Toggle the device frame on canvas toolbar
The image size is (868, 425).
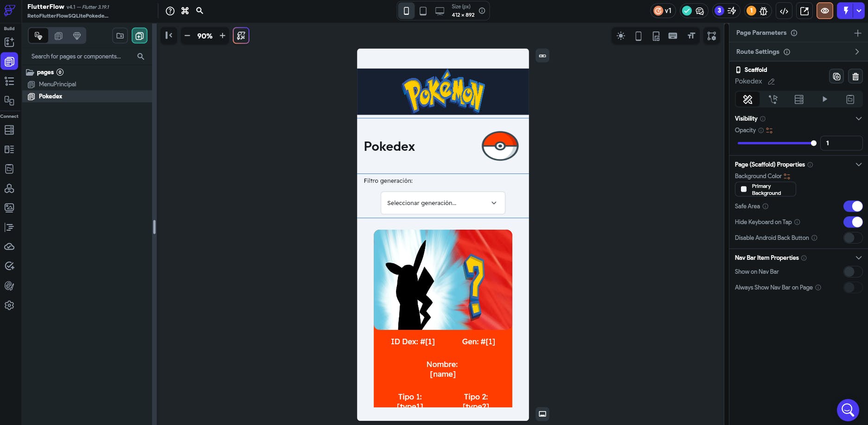pyautogui.click(x=638, y=36)
